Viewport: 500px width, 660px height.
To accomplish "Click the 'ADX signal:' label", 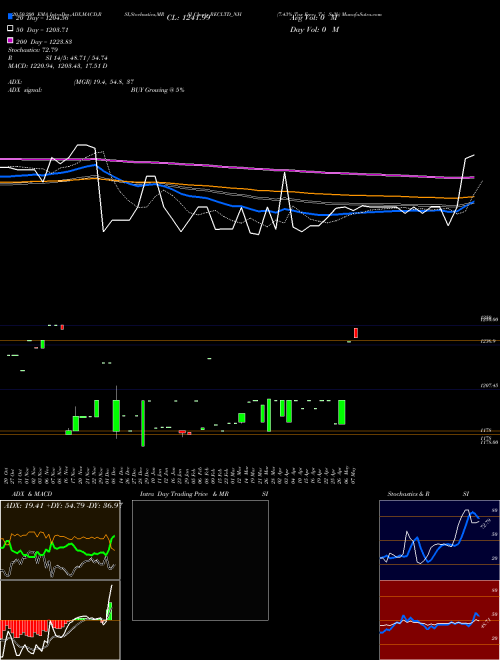I will click(x=25, y=90).
